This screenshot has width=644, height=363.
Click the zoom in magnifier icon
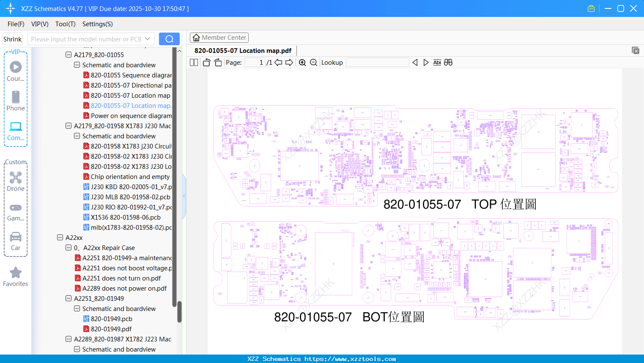[x=302, y=63]
